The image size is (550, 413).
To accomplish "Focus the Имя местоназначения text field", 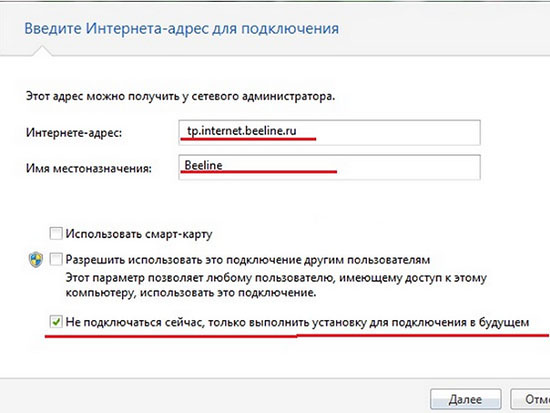I will pyautogui.click(x=329, y=167).
